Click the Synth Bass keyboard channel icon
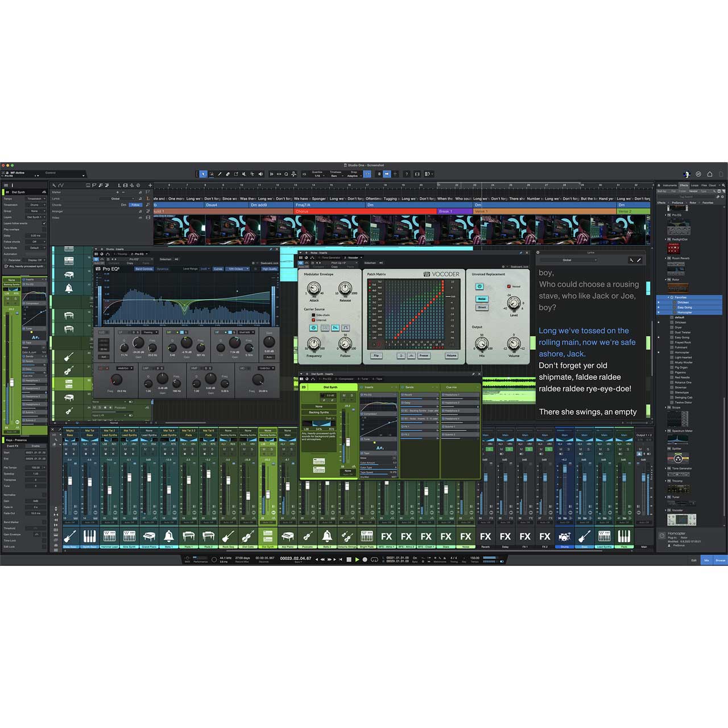728x728 pixels. (90, 536)
